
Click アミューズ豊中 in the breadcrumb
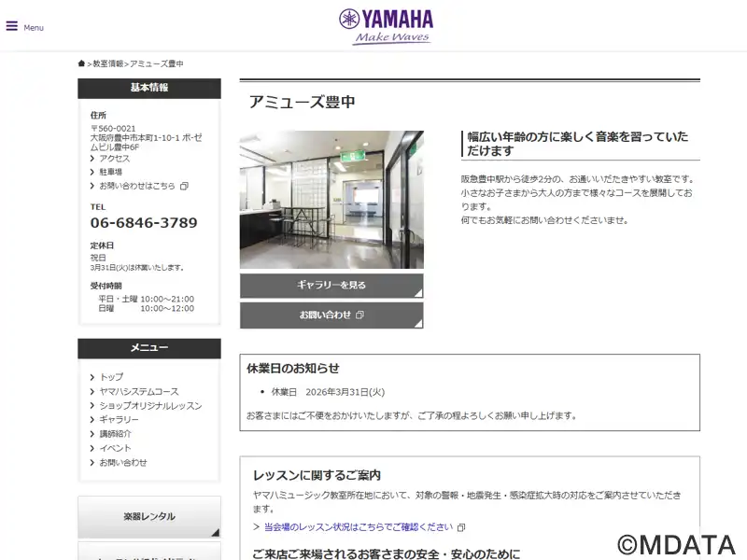point(157,63)
